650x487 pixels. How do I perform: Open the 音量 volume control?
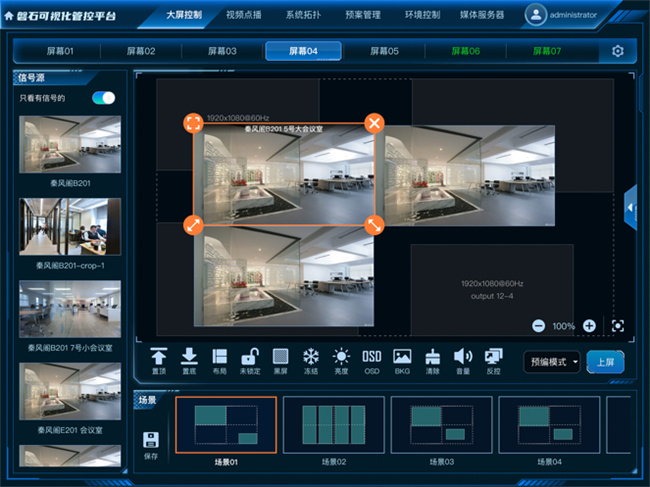point(463,361)
